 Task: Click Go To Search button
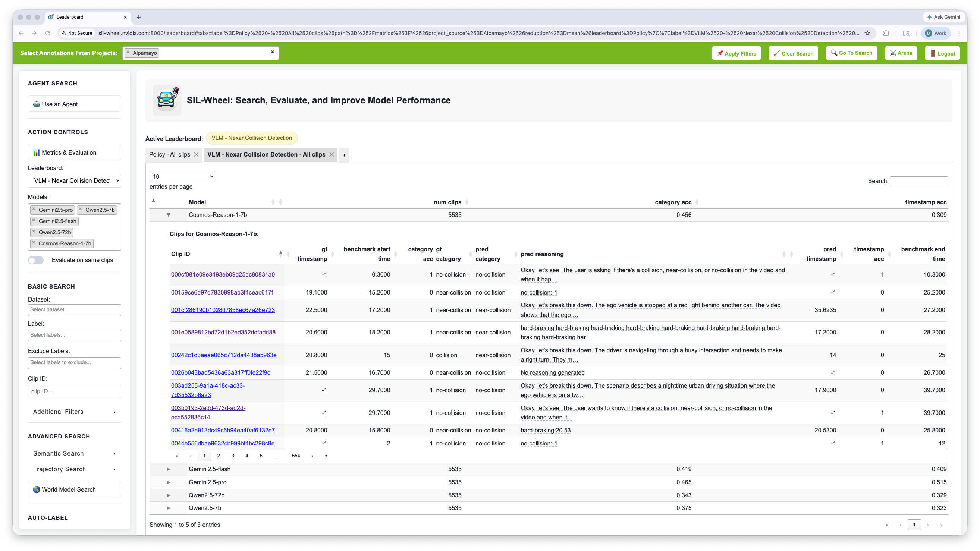tap(851, 53)
